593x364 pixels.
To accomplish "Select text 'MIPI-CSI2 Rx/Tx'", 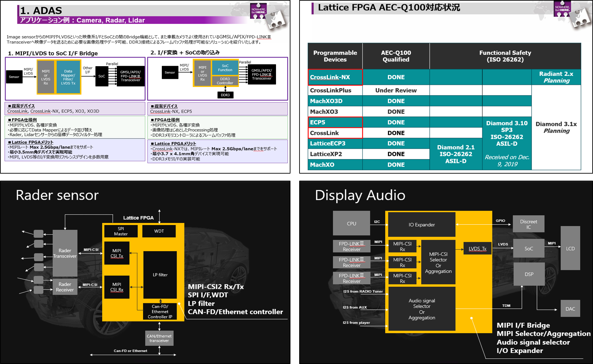I will click(x=216, y=287).
